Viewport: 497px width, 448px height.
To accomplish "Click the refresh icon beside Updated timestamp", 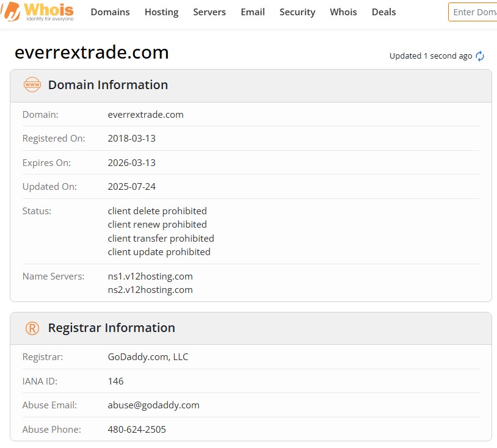I will [x=480, y=56].
